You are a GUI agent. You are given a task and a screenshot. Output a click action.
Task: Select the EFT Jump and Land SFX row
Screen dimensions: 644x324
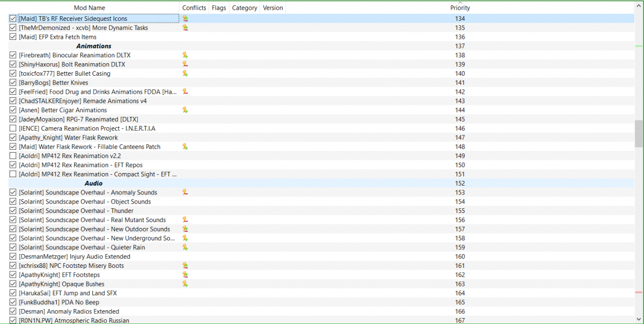tap(321, 293)
